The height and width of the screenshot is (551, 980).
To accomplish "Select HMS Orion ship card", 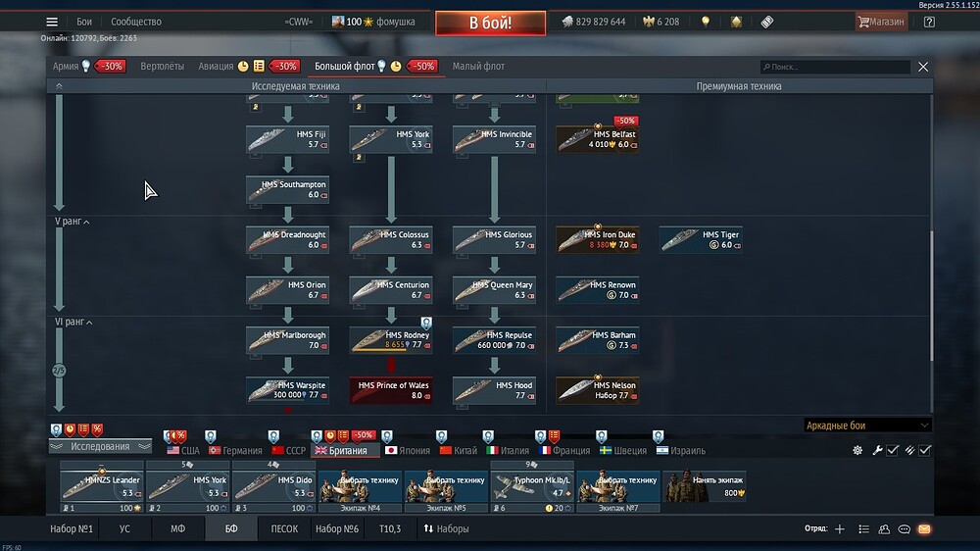I will (x=287, y=290).
